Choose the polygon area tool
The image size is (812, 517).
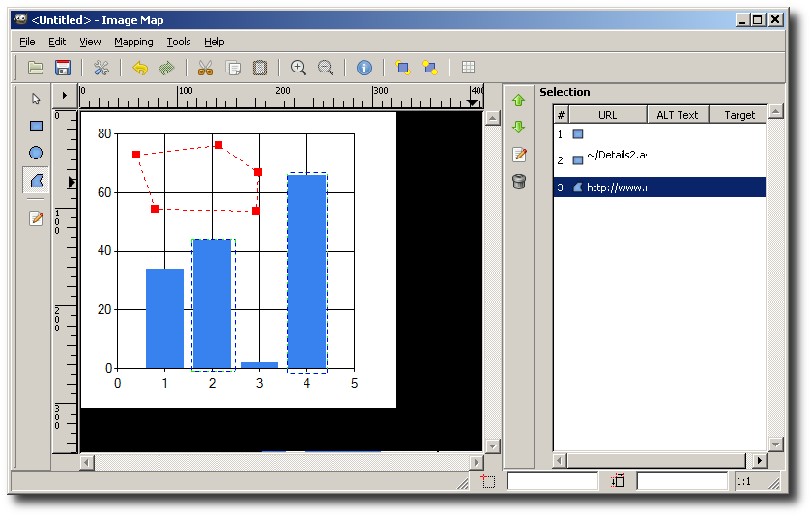coord(36,181)
